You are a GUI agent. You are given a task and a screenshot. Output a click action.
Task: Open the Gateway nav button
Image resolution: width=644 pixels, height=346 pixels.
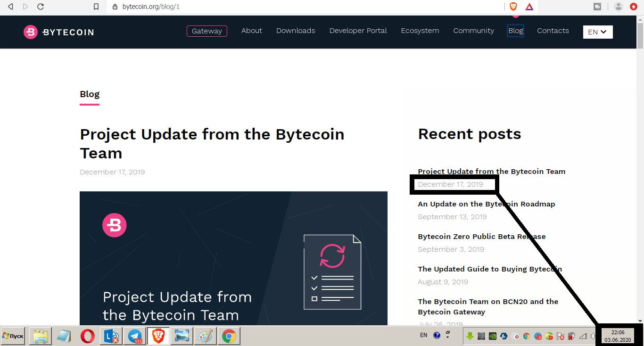[207, 31]
